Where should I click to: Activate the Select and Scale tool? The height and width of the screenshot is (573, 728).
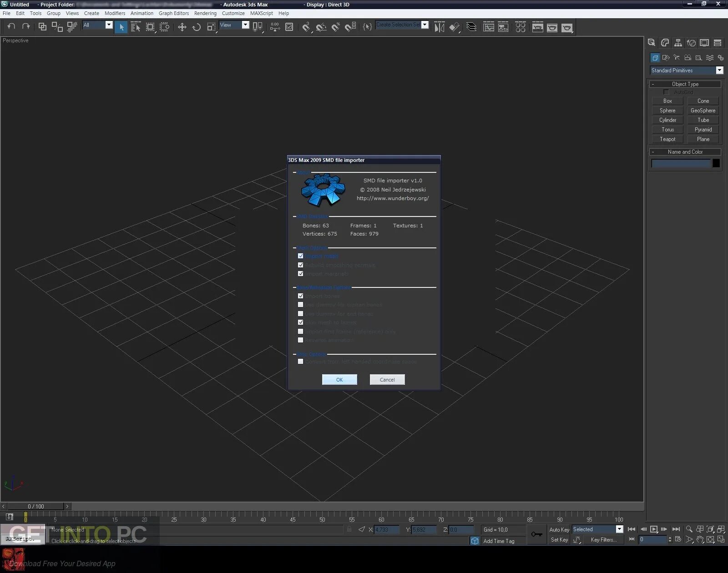tap(211, 27)
